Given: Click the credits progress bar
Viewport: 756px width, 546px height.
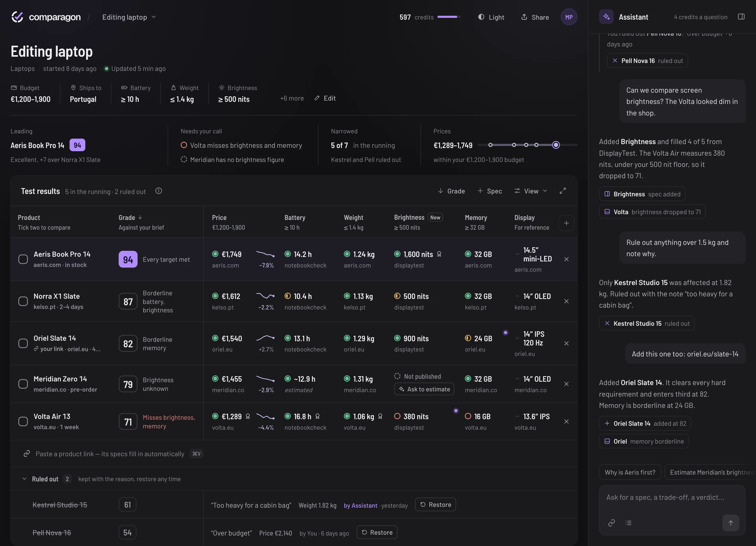Looking at the screenshot, I should pyautogui.click(x=449, y=17).
